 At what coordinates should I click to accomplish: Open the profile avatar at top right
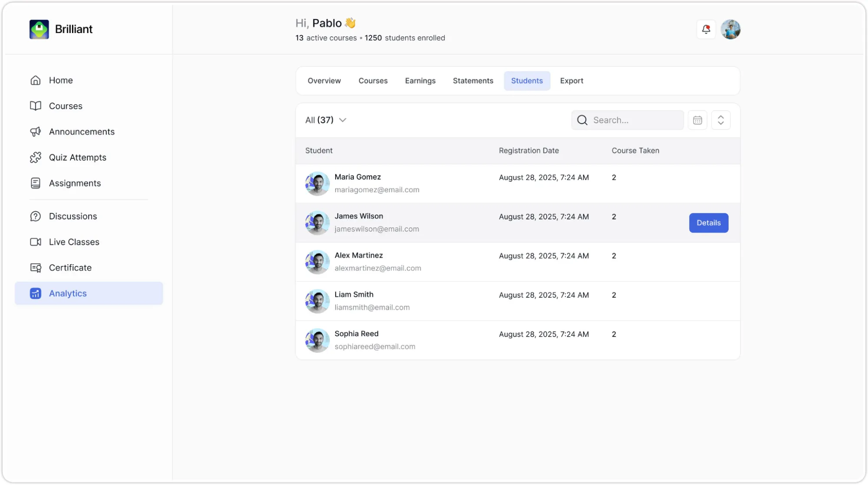click(x=731, y=29)
